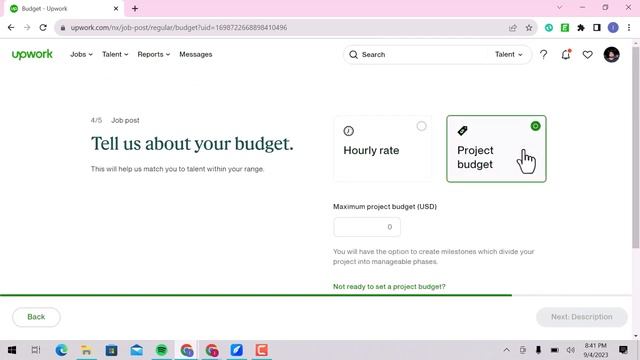Click the green circular extension icon
Image resolution: width=640 pixels, height=360 pixels.
pos(549,28)
